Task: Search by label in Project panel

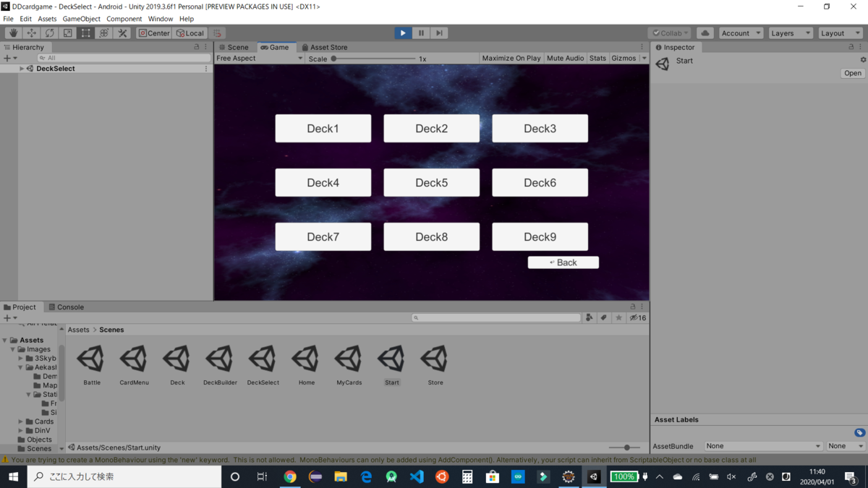Action: click(x=603, y=317)
